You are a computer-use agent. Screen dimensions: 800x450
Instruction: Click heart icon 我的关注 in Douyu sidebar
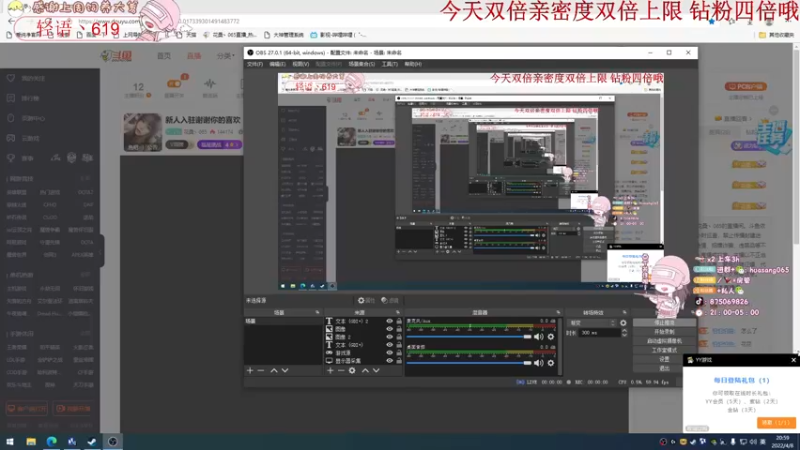click(x=11, y=78)
